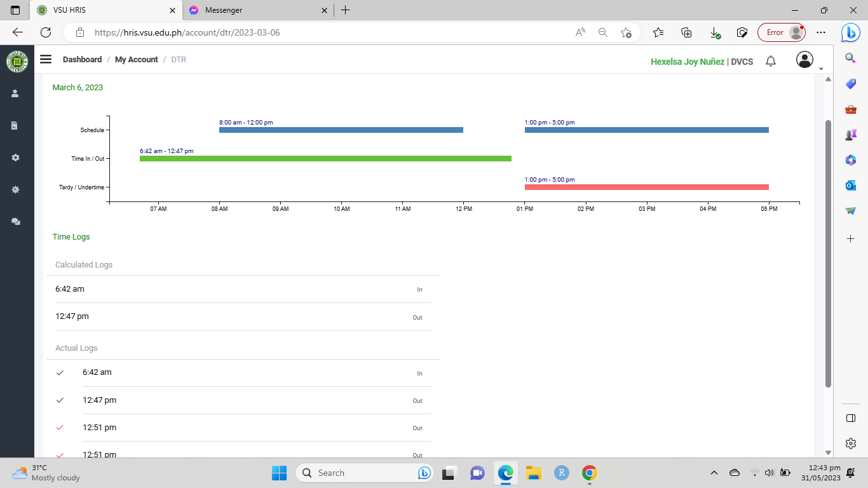
Task: Open the document icon in left sidebar
Action: [15, 126]
